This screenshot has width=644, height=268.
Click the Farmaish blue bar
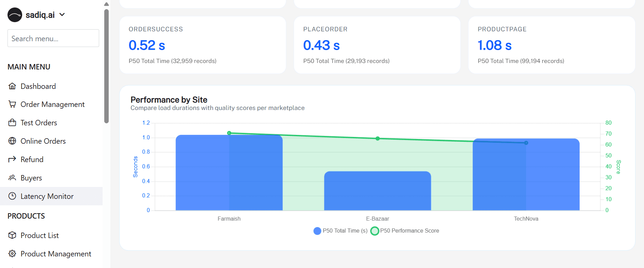click(229, 173)
